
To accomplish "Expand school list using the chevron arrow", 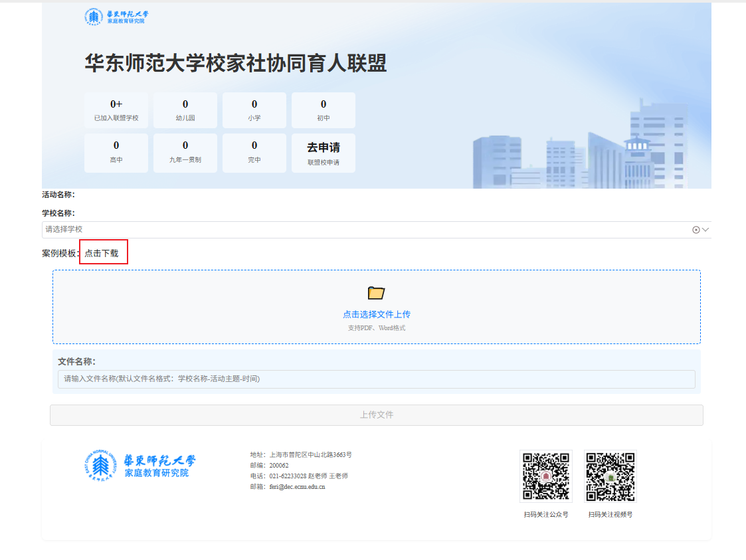I will (x=705, y=230).
